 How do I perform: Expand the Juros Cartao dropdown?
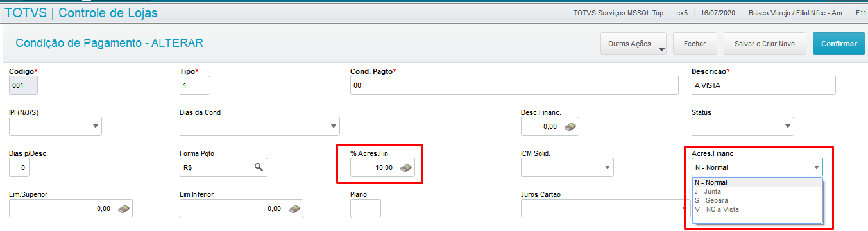(x=684, y=209)
